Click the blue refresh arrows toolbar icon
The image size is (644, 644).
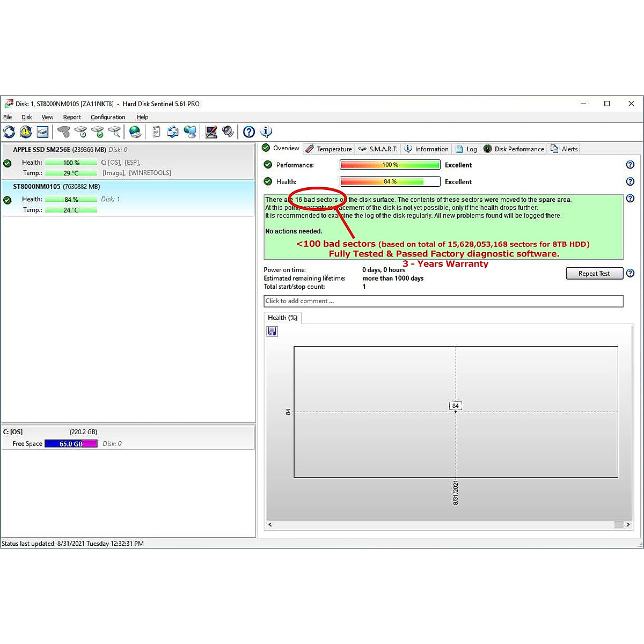click(x=9, y=131)
